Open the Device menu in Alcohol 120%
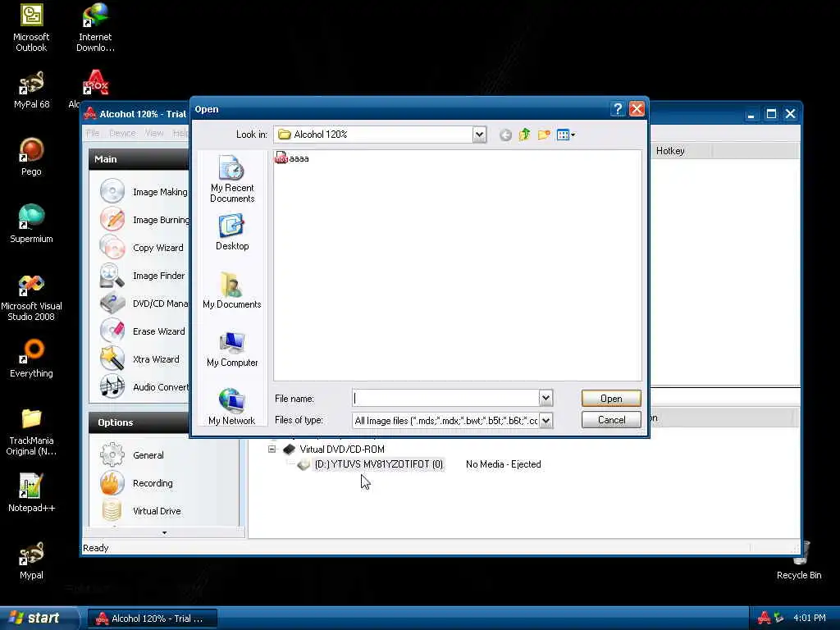Screen dimensions: 840x630 122,133
